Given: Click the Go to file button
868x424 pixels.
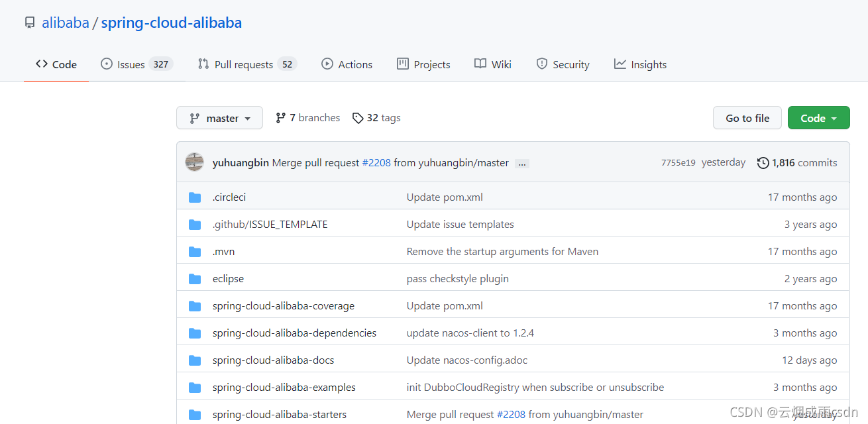Looking at the screenshot, I should pyautogui.click(x=747, y=118).
